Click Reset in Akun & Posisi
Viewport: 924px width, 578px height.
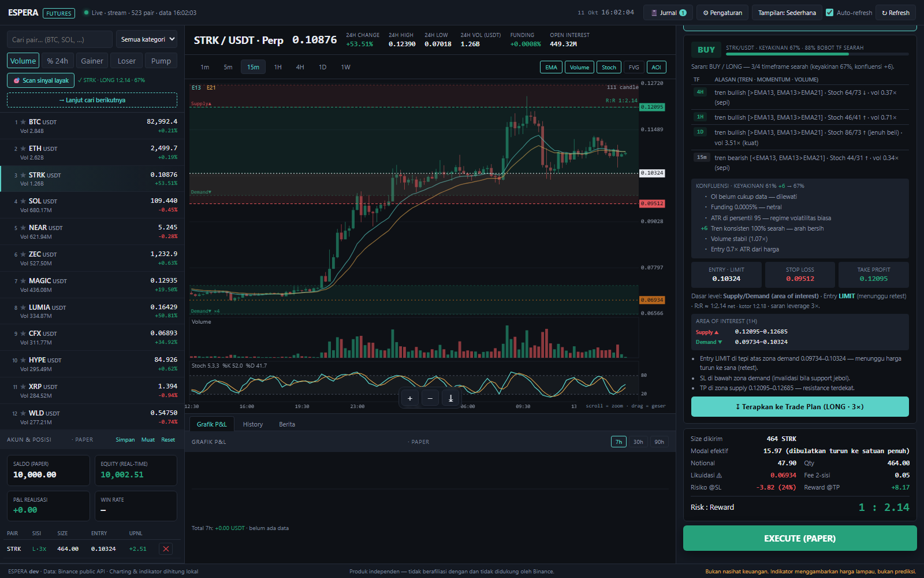(x=168, y=440)
